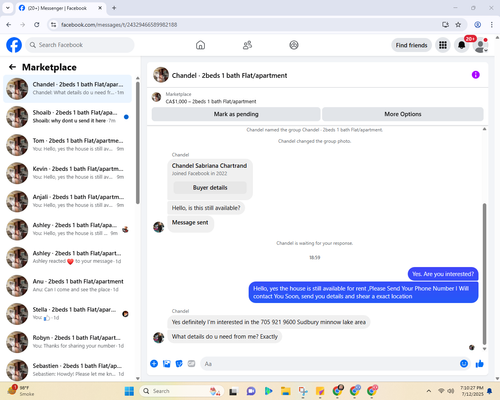Click the Find friends button

(x=411, y=45)
